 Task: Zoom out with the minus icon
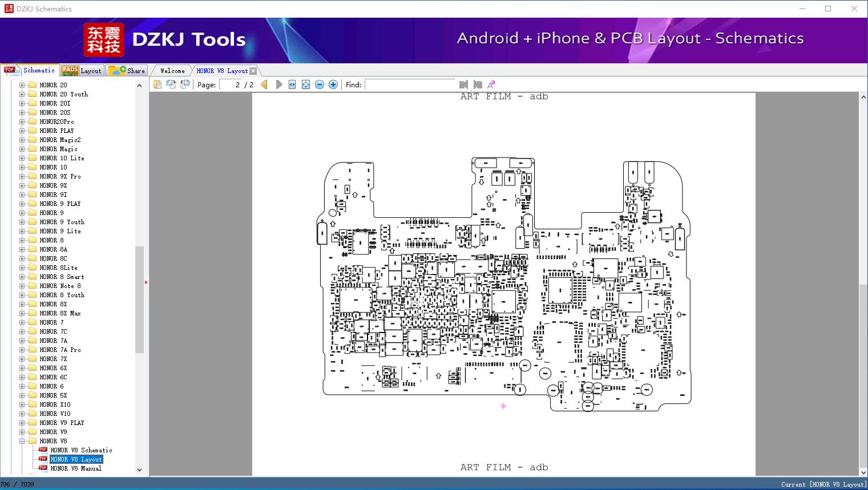[x=320, y=84]
